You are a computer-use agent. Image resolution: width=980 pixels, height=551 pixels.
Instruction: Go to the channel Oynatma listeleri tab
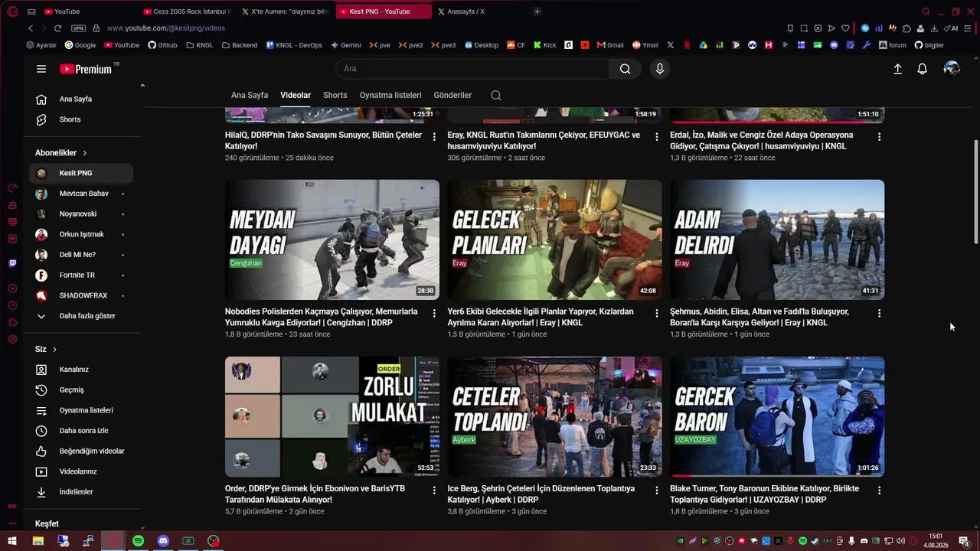(390, 96)
